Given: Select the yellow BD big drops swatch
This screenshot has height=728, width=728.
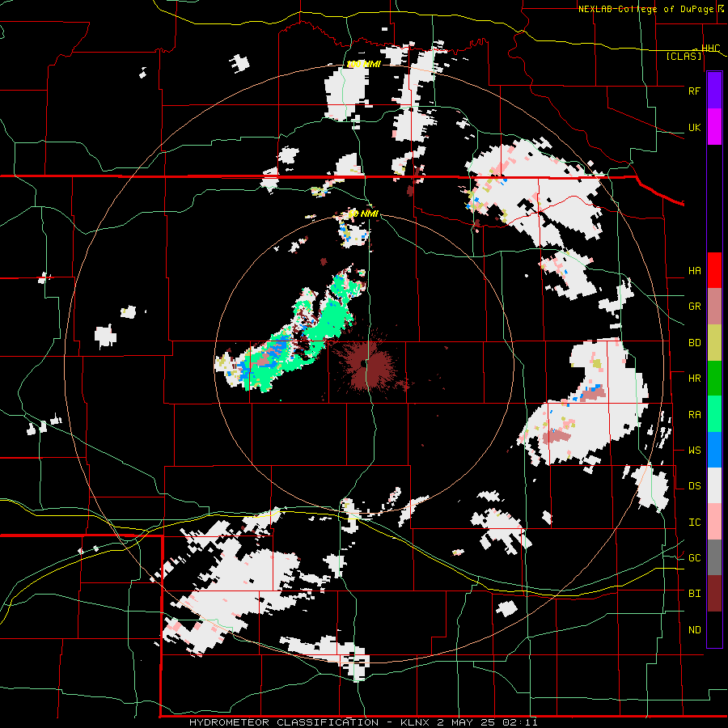Looking at the screenshot, I should (x=714, y=343).
